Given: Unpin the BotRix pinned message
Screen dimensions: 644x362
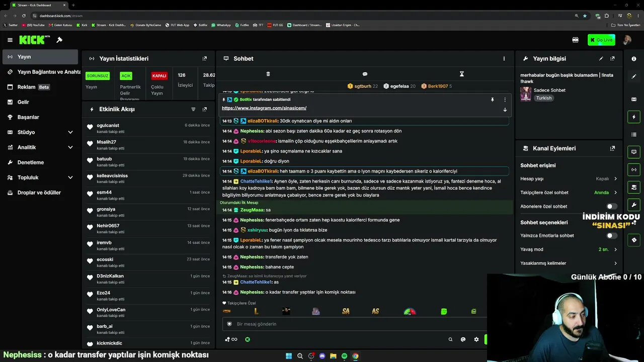Looking at the screenshot, I should coord(493,100).
